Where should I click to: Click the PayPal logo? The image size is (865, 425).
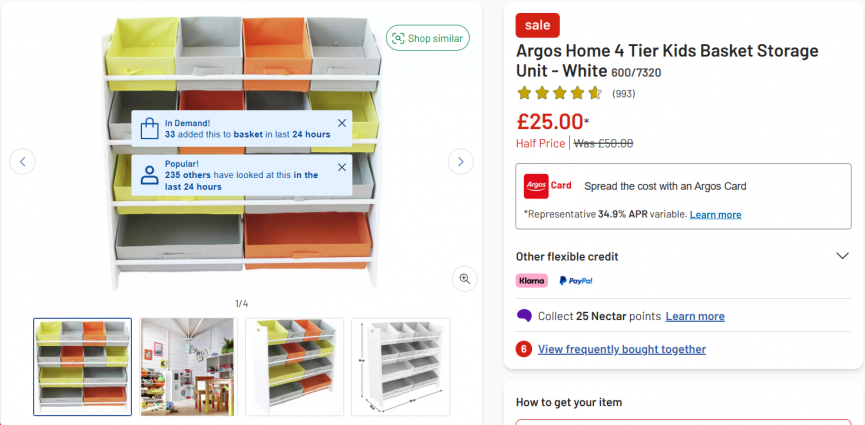575,281
